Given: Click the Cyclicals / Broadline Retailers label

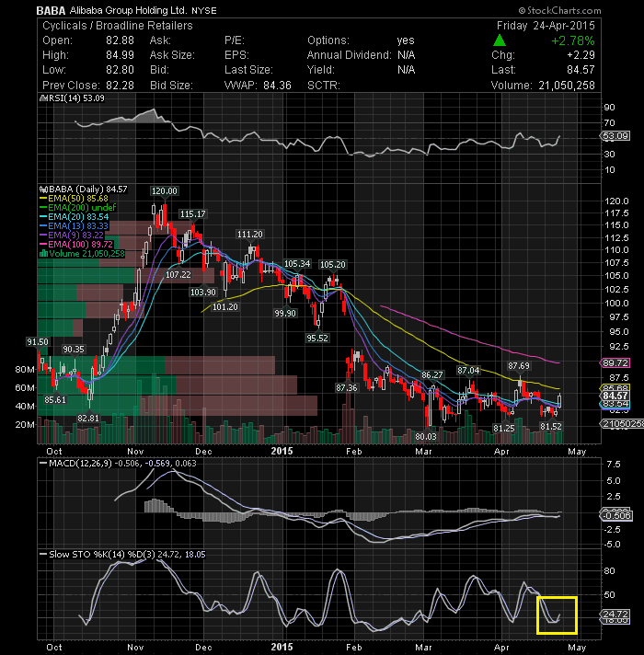Looking at the screenshot, I should click(x=118, y=26).
